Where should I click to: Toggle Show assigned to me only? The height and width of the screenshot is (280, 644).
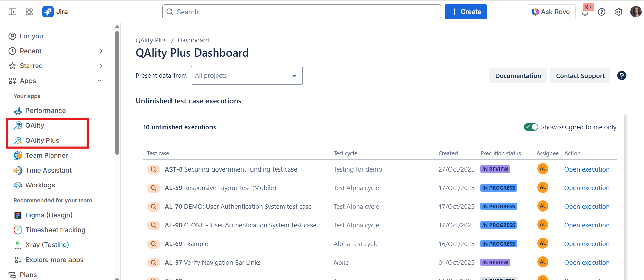(531, 127)
